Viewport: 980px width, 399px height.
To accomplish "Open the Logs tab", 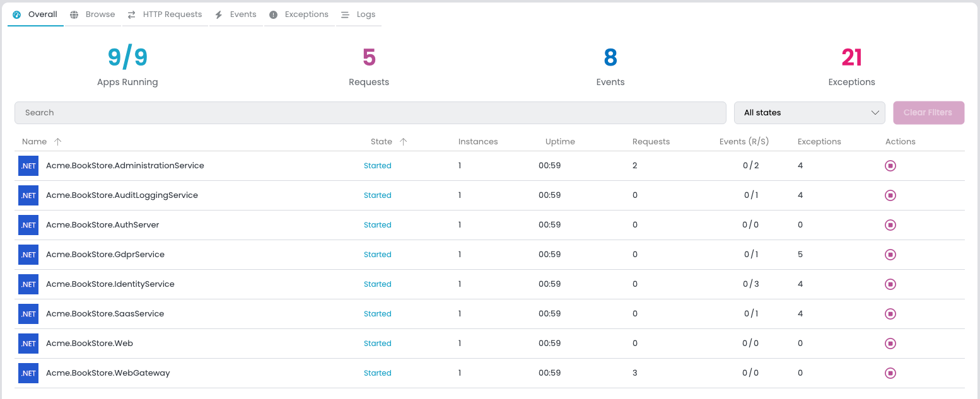I will pos(358,14).
